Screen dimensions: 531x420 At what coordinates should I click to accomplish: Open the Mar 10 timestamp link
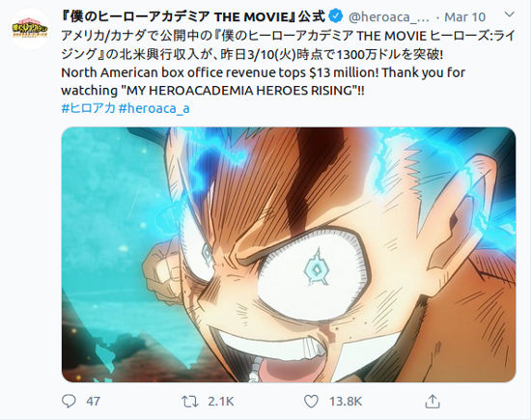tap(464, 17)
